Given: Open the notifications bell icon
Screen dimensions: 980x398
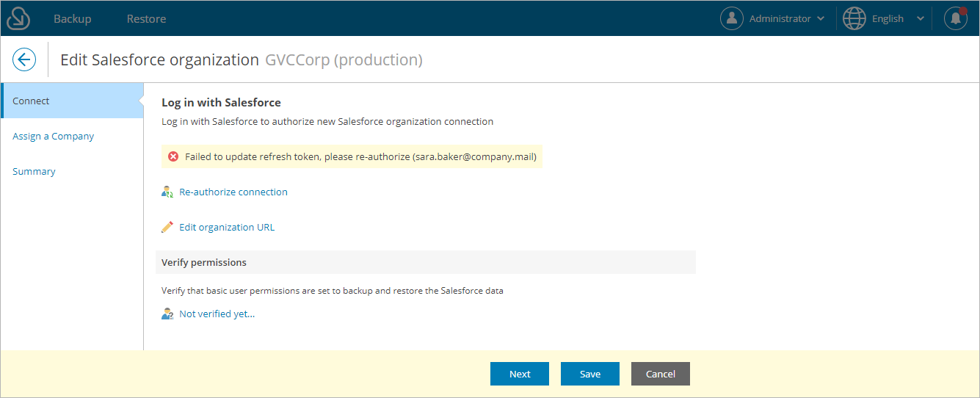Looking at the screenshot, I should [955, 18].
